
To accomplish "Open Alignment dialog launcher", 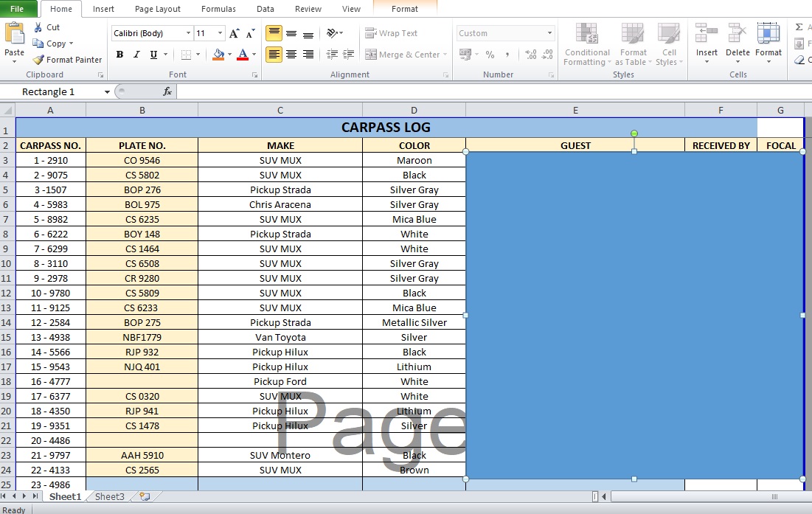I will pos(446,75).
